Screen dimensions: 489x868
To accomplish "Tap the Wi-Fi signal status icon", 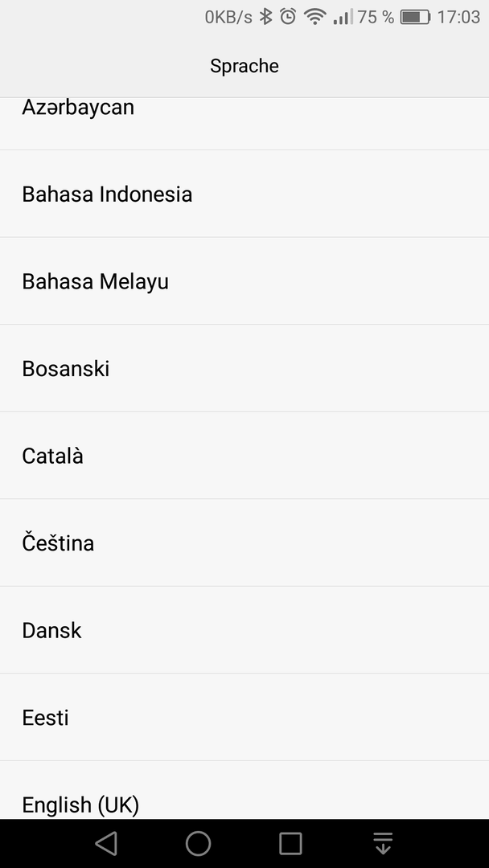I will point(314,17).
